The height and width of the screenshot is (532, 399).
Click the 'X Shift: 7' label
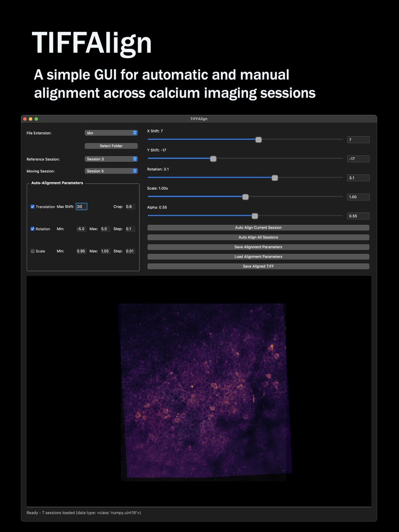point(155,131)
